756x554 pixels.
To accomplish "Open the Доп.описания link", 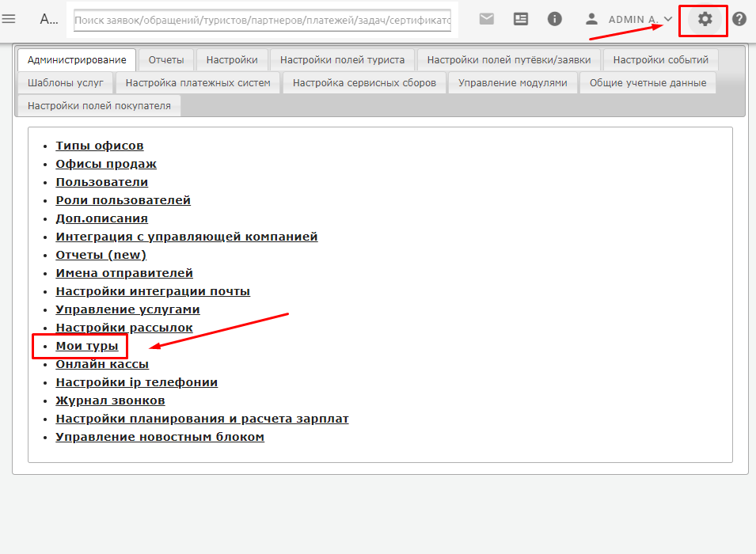I will tap(102, 218).
